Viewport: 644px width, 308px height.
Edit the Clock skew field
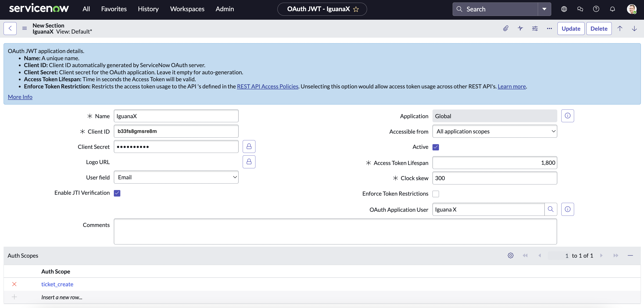[495, 178]
